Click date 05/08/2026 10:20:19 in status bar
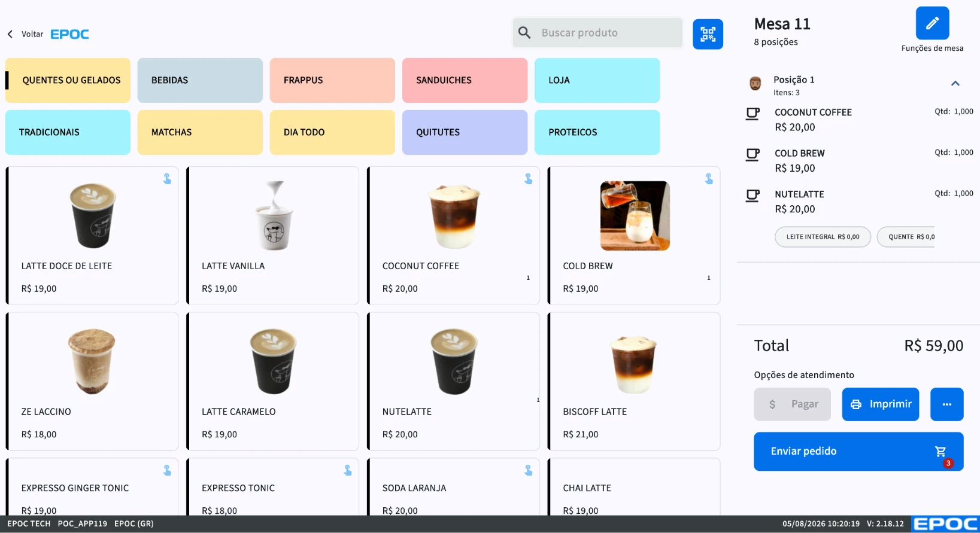The image size is (980, 533). point(821,524)
